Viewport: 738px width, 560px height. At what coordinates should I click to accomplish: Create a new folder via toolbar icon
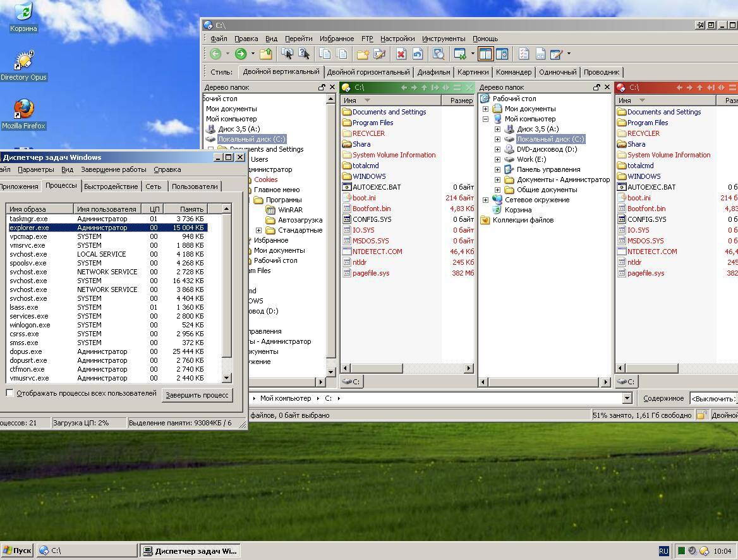click(x=362, y=54)
